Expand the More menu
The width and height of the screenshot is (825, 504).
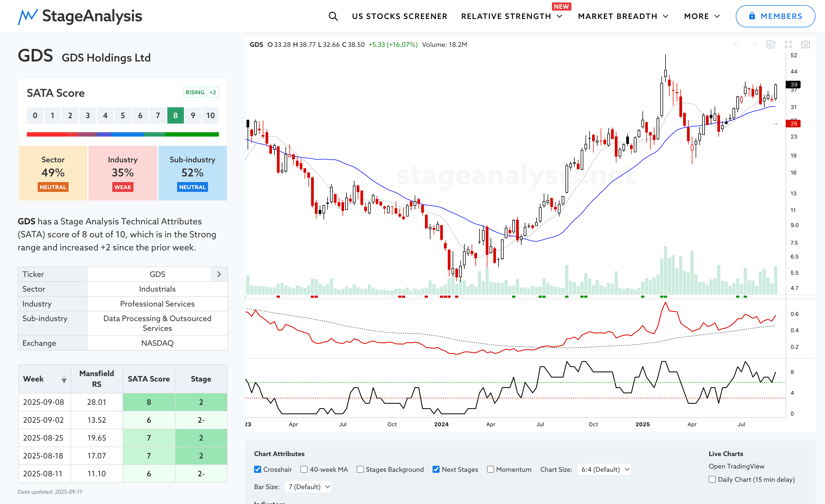coord(702,16)
